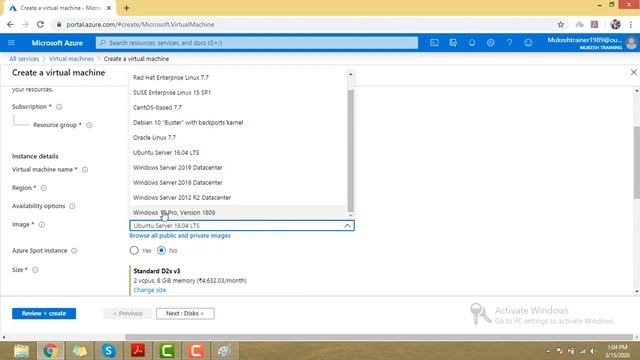Click the Previous button
Viewport: 640px width, 360px height.
click(128, 313)
